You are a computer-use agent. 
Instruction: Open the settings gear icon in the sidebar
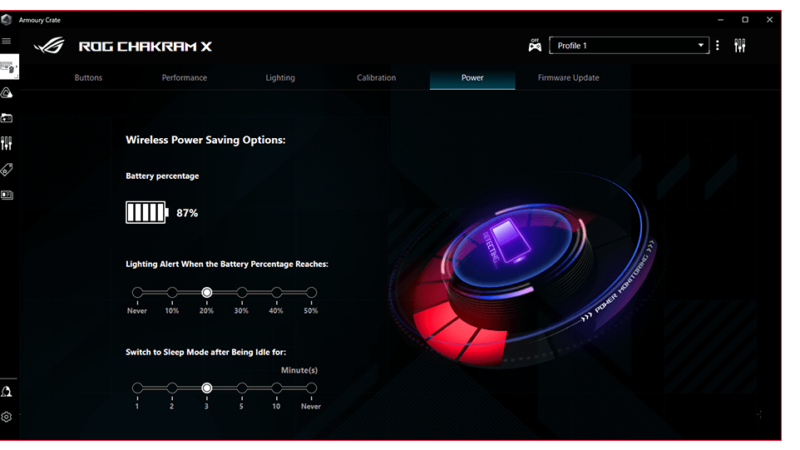[x=7, y=417]
